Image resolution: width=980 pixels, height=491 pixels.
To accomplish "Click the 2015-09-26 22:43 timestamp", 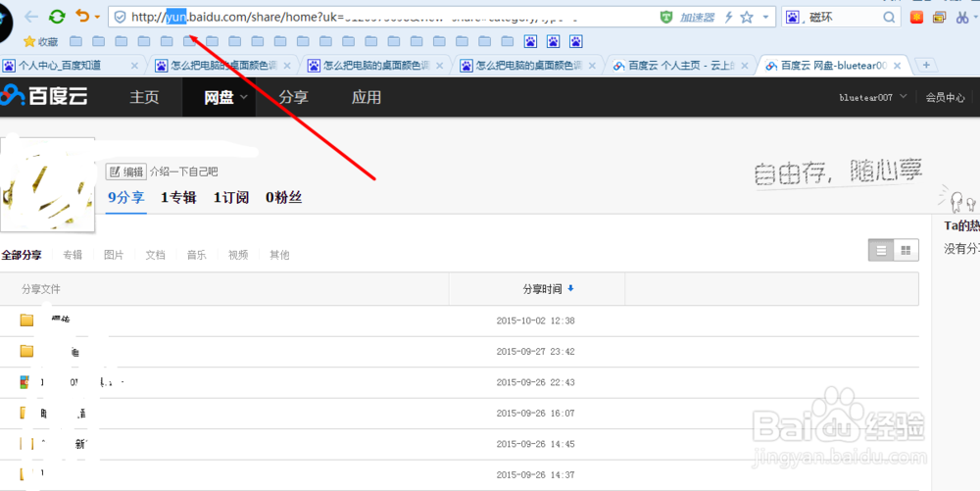I will click(536, 381).
